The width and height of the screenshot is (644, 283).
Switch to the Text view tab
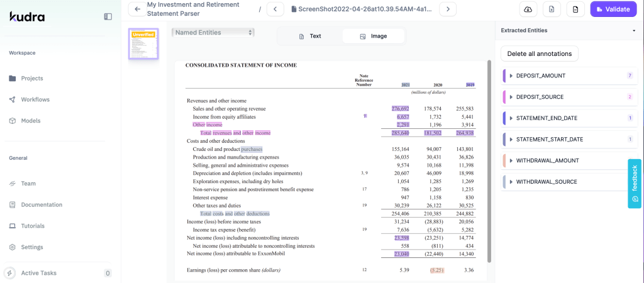[309, 36]
